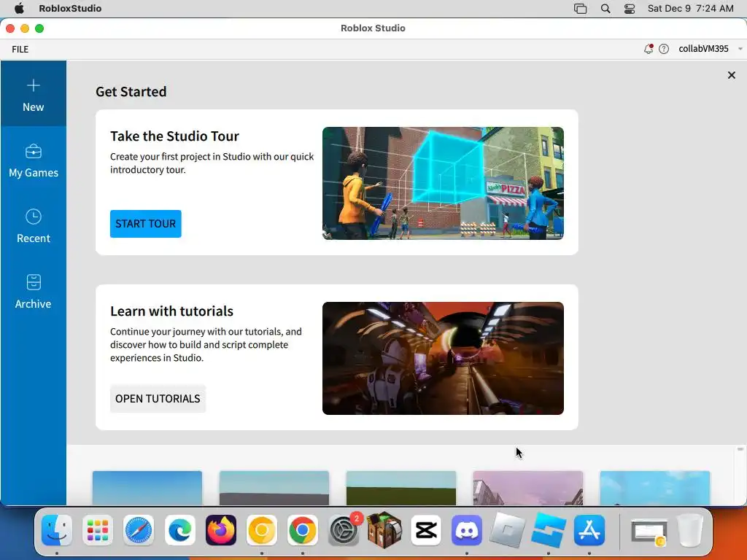Open System Settings from the dock
This screenshot has height=560, width=747.
(x=344, y=530)
